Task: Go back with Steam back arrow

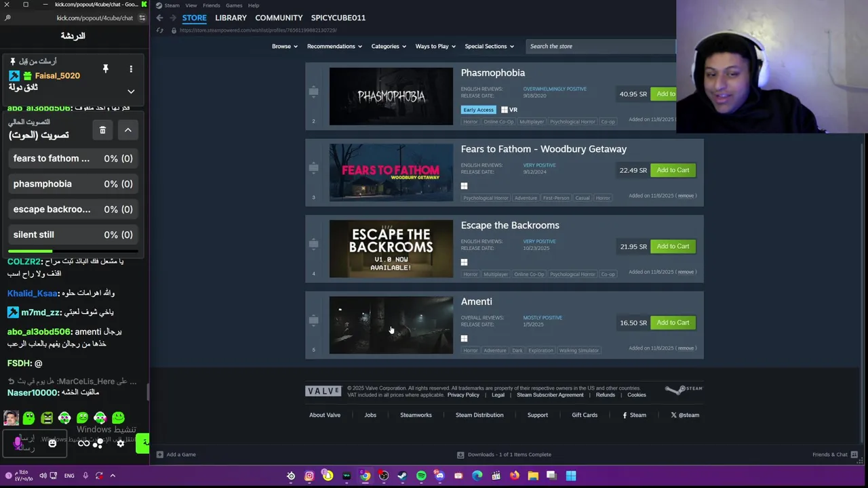Action: [x=159, y=18]
